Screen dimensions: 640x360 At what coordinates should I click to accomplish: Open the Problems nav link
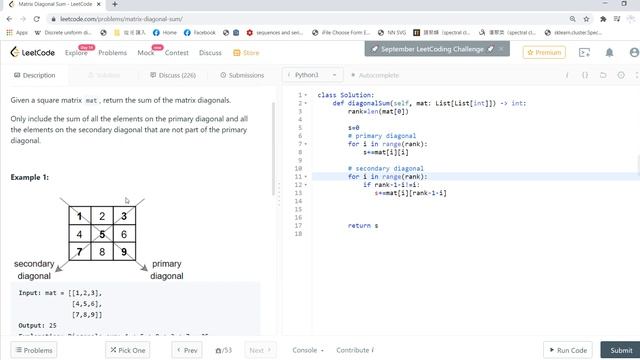coord(112,53)
